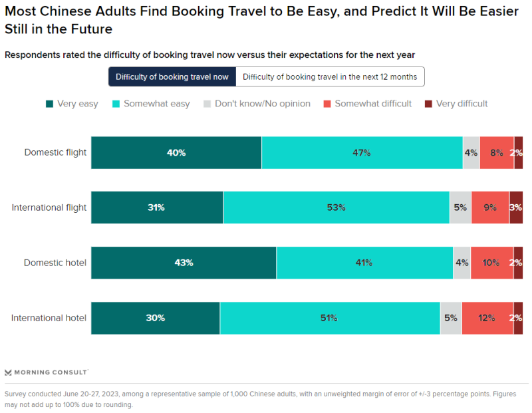Toggle the Very difficult legend entry
Viewport: 532px width, 413px height.
(456, 104)
